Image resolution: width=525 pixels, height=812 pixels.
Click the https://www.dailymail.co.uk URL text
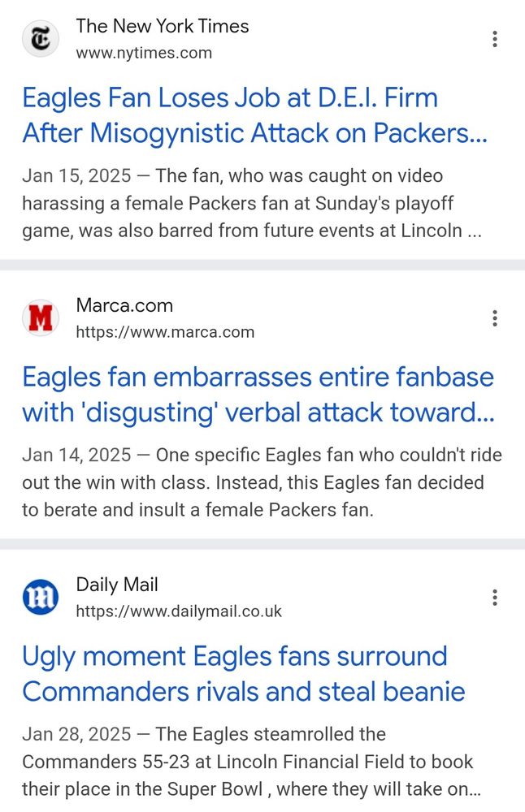click(x=179, y=611)
